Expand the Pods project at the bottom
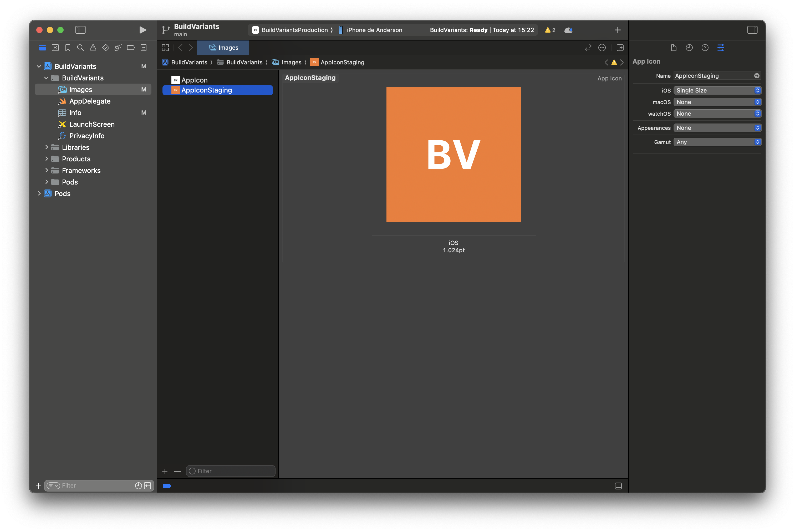Screen dimensions: 795x532 pyautogui.click(x=39, y=193)
